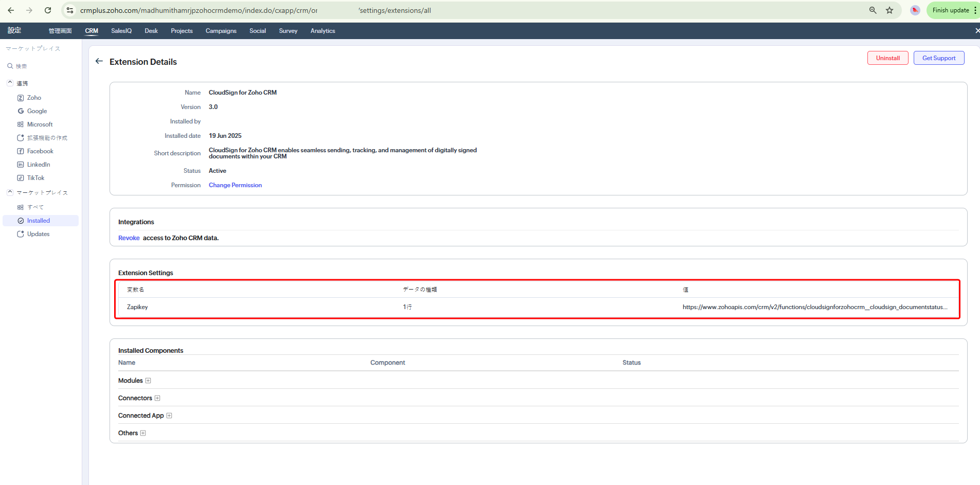Reload the page with the refresh icon
Image resolution: width=980 pixels, height=485 pixels.
tap(48, 10)
